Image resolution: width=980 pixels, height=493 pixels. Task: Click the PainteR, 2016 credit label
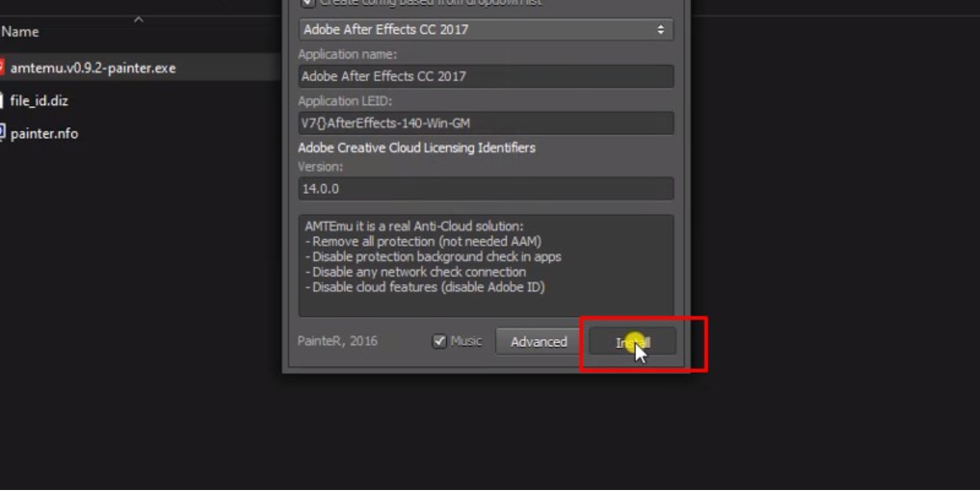pyautogui.click(x=337, y=341)
